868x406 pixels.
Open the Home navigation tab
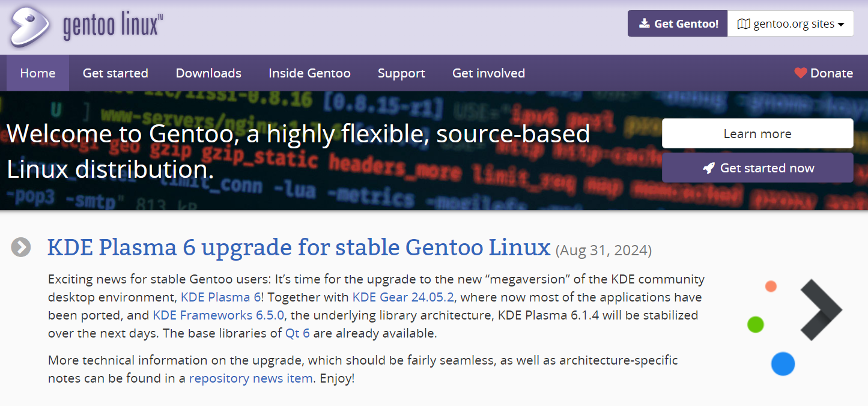[38, 73]
